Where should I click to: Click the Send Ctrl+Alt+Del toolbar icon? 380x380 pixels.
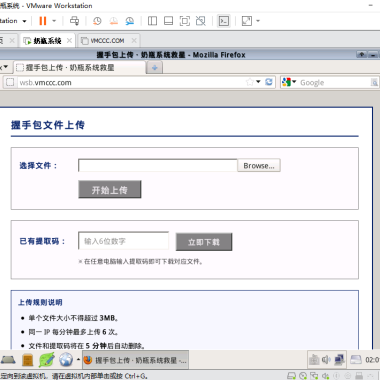(74, 21)
